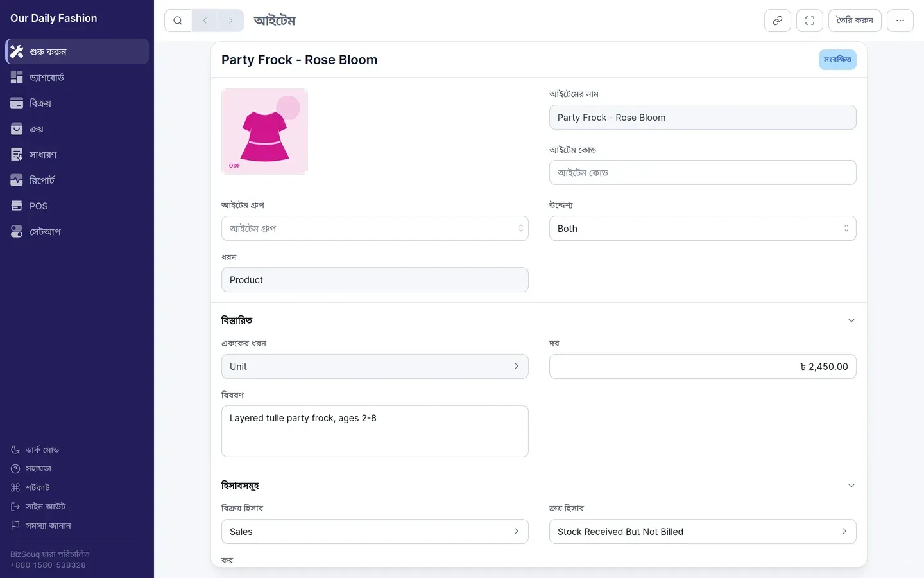Click the +880 1580-538328 phone number

(48, 565)
